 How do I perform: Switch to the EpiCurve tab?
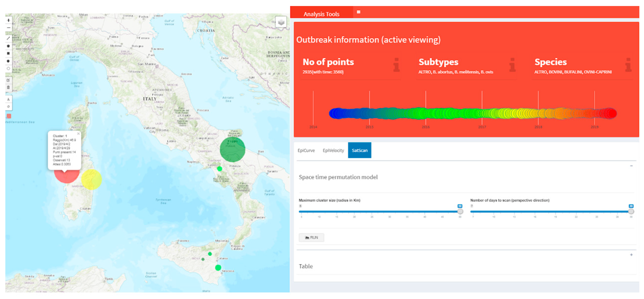click(x=306, y=150)
